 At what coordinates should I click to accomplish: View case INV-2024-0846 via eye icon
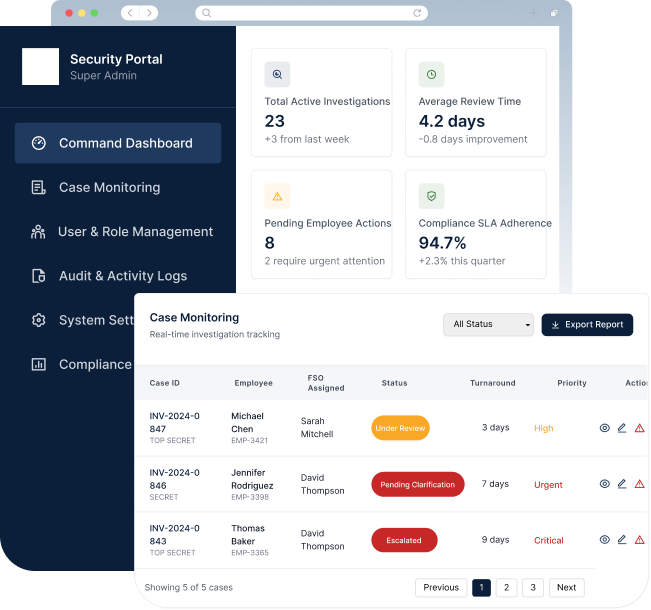click(x=604, y=484)
